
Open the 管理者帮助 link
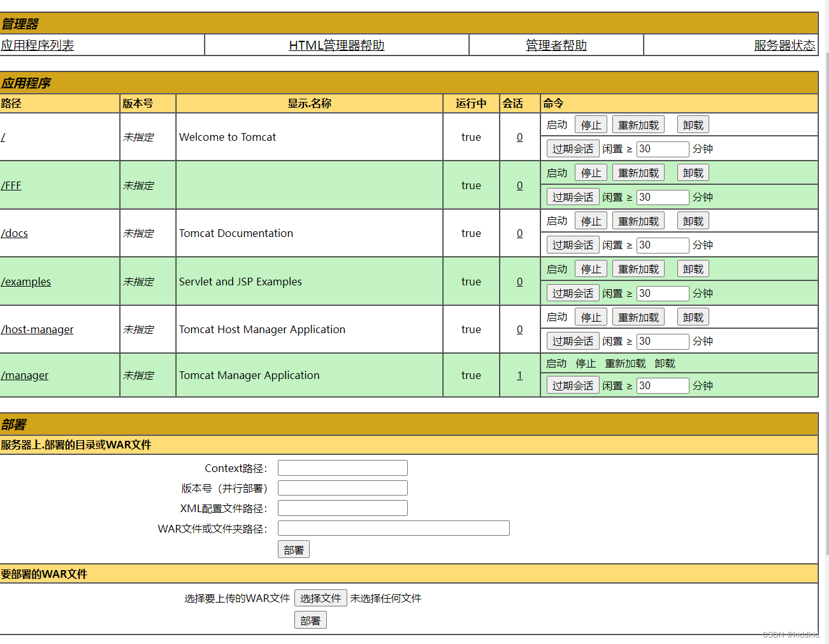point(556,45)
